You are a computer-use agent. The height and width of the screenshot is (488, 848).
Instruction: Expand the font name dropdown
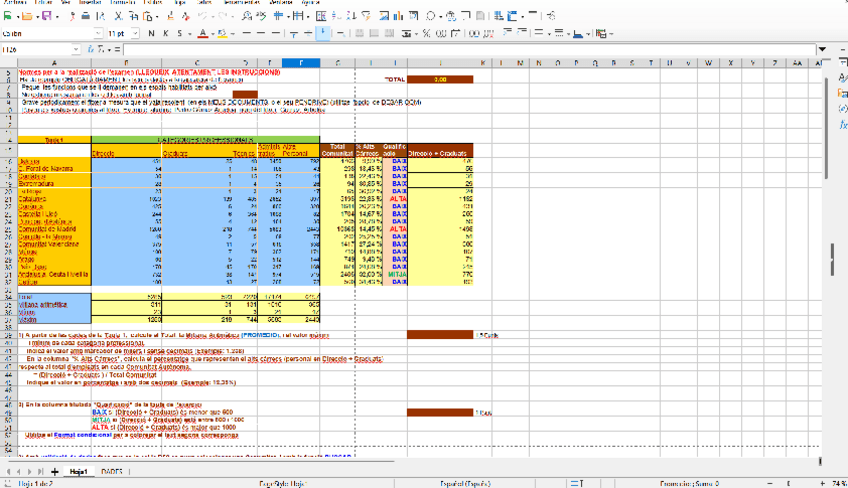coord(98,33)
